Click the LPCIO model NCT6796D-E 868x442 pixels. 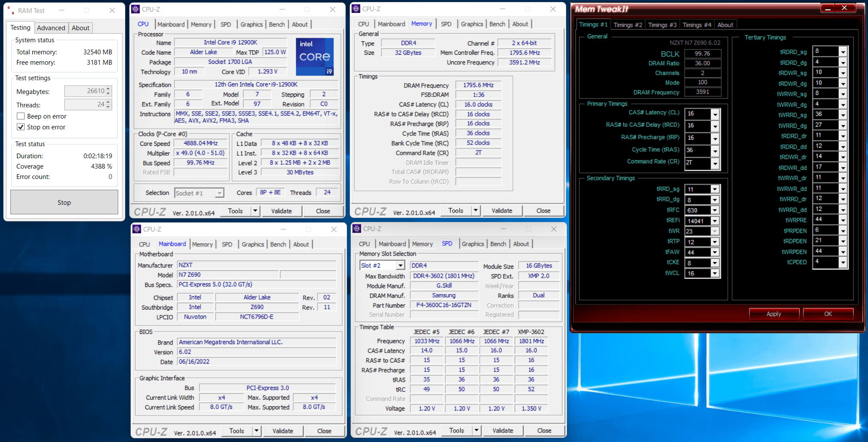point(257,317)
